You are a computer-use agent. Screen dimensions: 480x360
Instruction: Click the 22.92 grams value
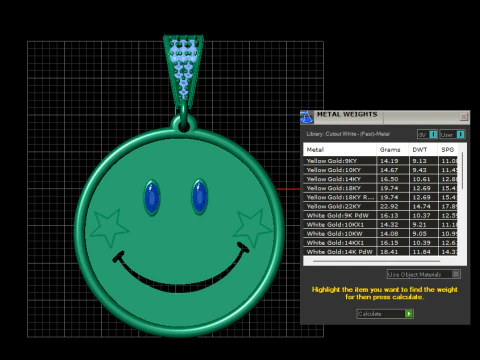[389, 206]
